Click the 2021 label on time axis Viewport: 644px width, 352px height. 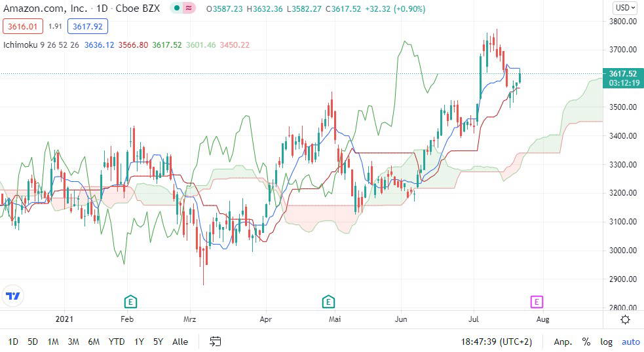coord(64,319)
